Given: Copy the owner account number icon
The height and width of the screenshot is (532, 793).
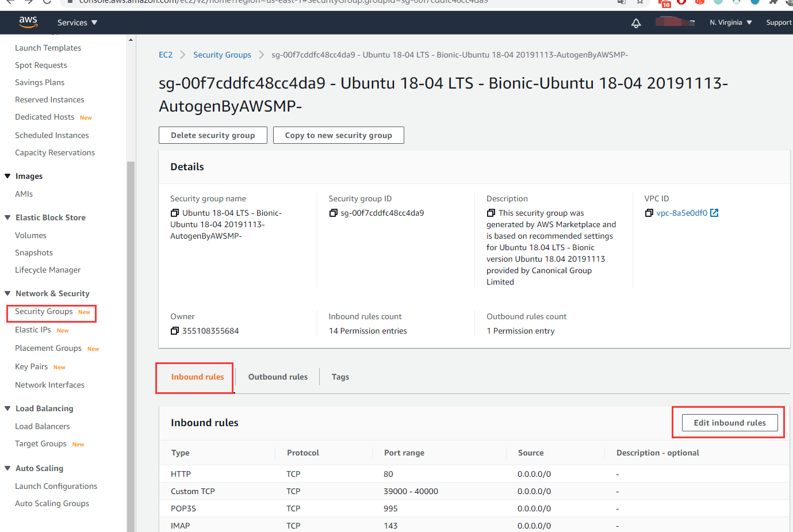Looking at the screenshot, I should coord(175,331).
